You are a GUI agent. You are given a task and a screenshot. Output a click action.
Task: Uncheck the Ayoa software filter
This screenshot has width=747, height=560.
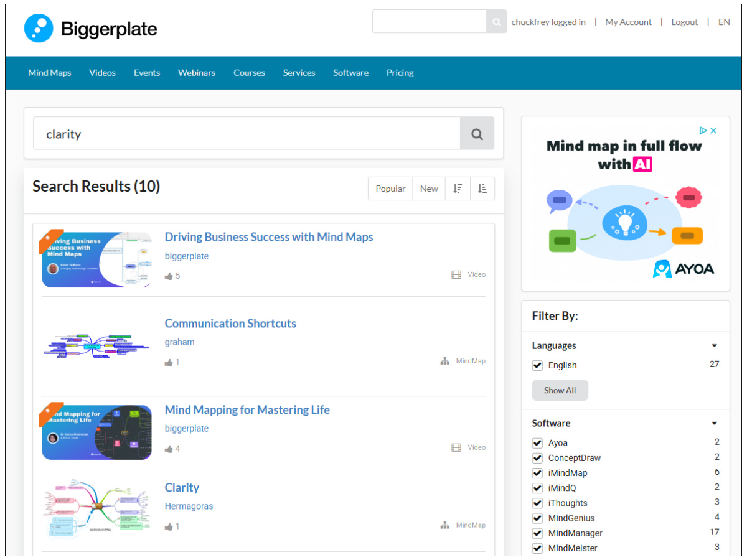[537, 443]
